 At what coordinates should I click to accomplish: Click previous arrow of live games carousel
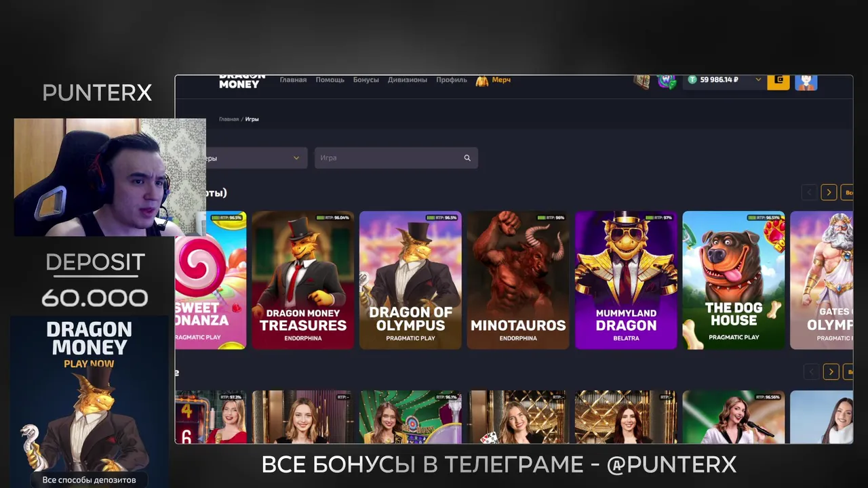click(812, 371)
